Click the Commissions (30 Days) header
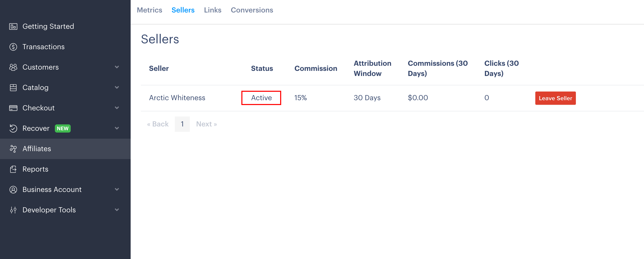Image resolution: width=644 pixels, height=259 pixels. point(438,68)
